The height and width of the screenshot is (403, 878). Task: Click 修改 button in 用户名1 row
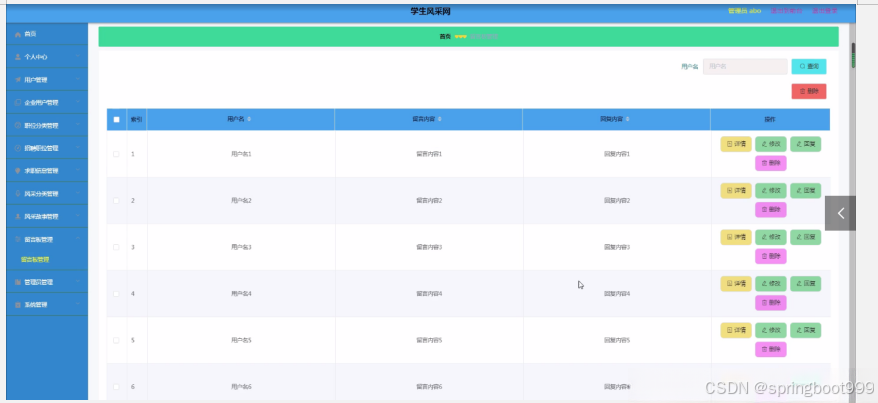tap(770, 144)
